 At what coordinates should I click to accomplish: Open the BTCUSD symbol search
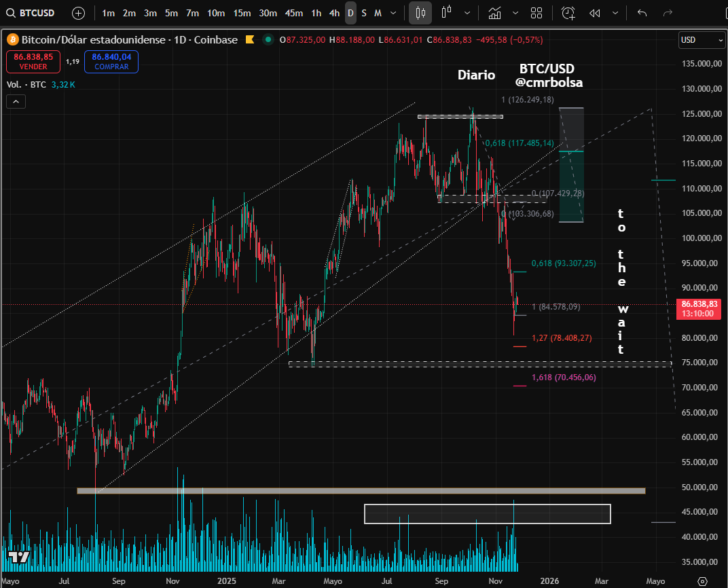point(31,13)
